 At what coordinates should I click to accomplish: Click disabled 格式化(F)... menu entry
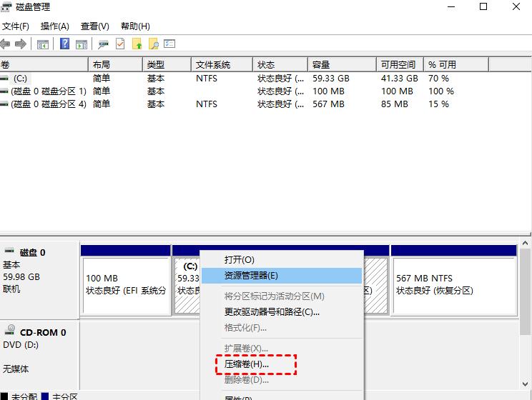[282, 328]
